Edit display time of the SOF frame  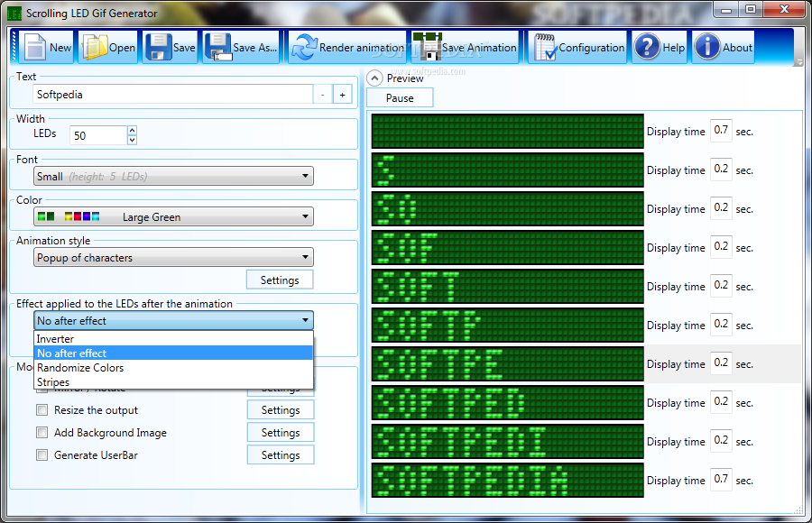[721, 247]
